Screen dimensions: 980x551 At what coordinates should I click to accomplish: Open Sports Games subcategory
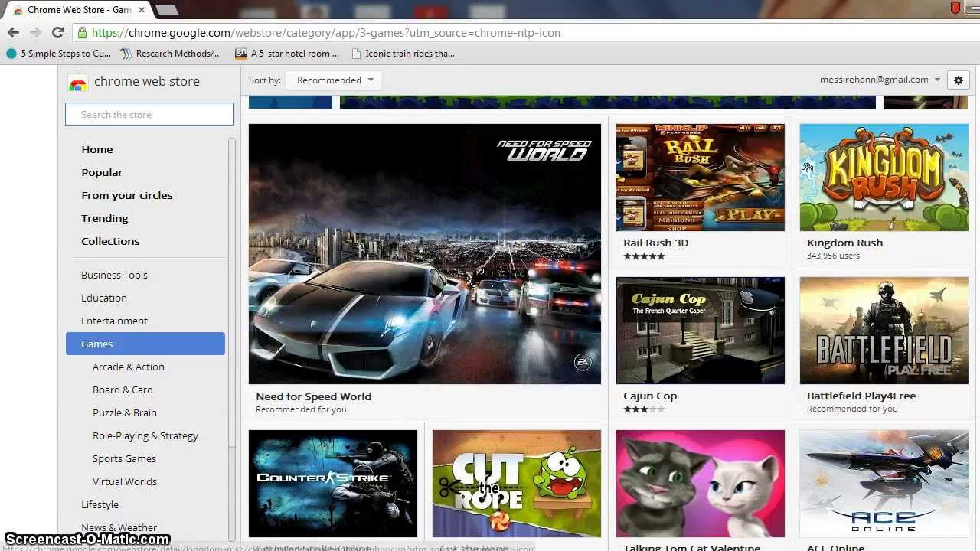[x=124, y=458]
